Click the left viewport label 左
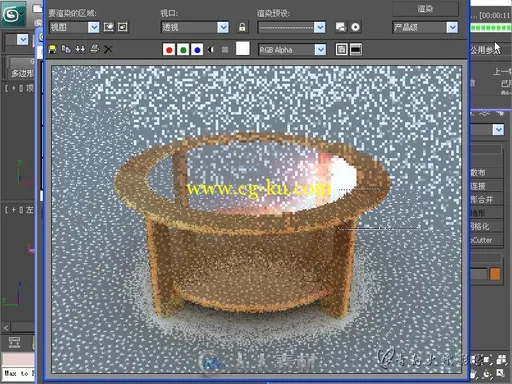 [30, 210]
